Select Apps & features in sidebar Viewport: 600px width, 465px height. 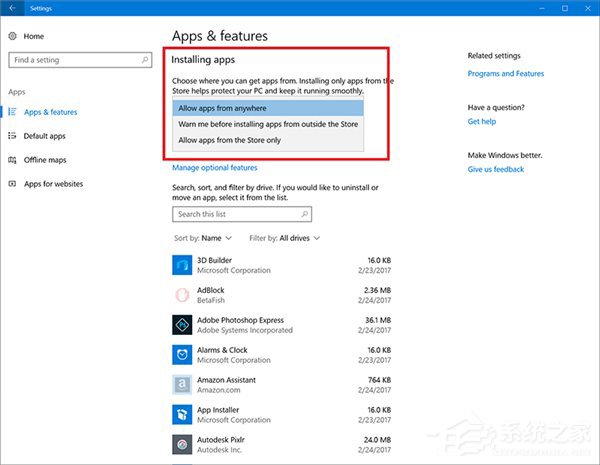[x=51, y=112]
